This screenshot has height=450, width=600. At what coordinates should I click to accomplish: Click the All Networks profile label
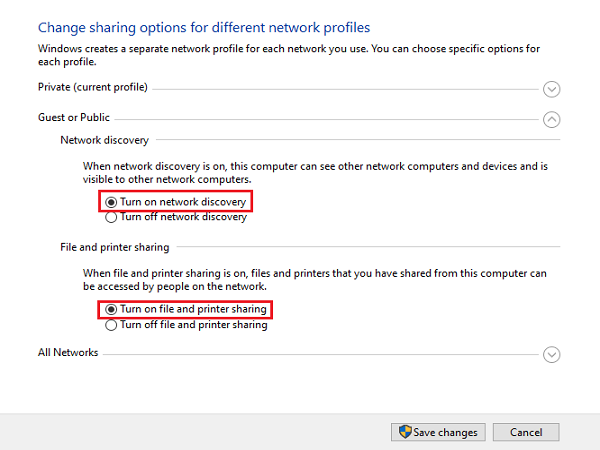67,353
